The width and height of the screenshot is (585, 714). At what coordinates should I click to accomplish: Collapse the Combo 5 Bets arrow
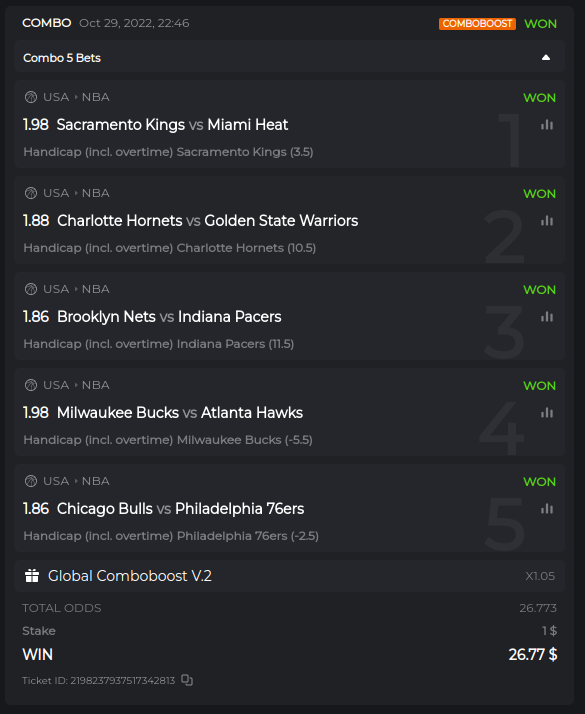[546, 57]
